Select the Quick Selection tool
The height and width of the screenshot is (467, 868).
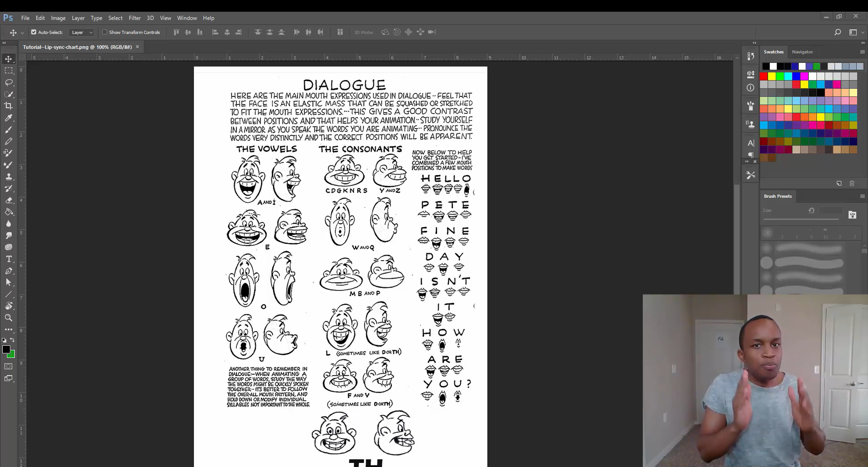tap(9, 94)
